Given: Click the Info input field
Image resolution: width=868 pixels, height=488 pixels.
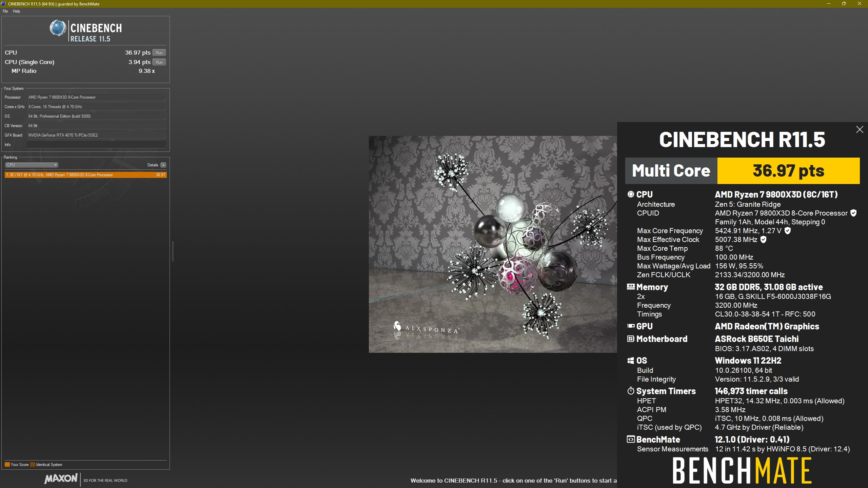Looking at the screenshot, I should click(96, 145).
